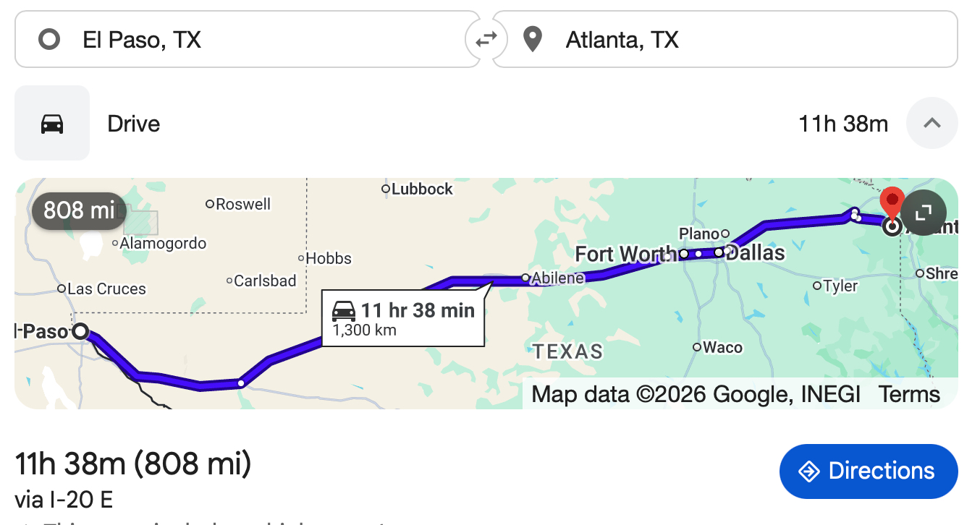
Task: Click the Dallas label on the map
Action: (x=755, y=253)
